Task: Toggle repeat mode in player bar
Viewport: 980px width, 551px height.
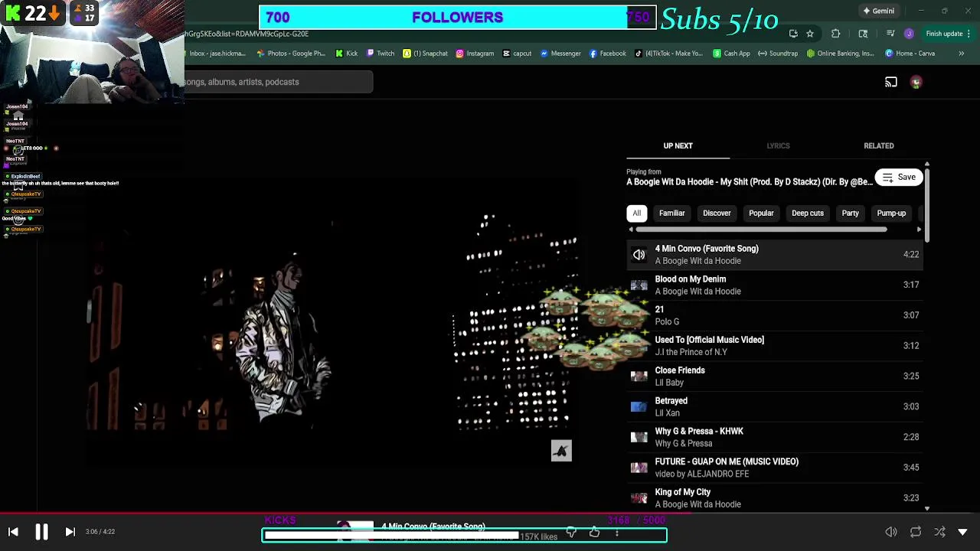Action: (x=916, y=532)
